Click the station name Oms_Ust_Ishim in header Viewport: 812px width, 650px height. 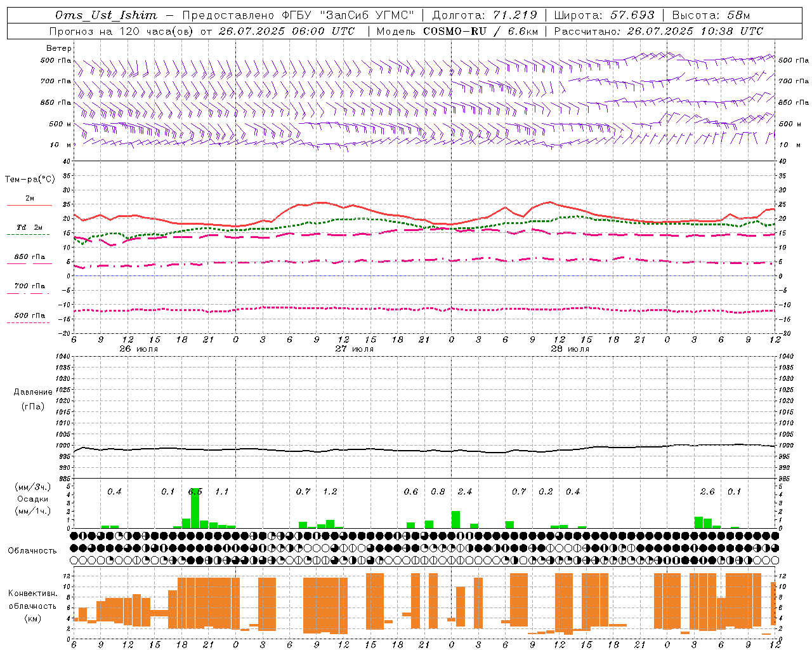coord(106,15)
